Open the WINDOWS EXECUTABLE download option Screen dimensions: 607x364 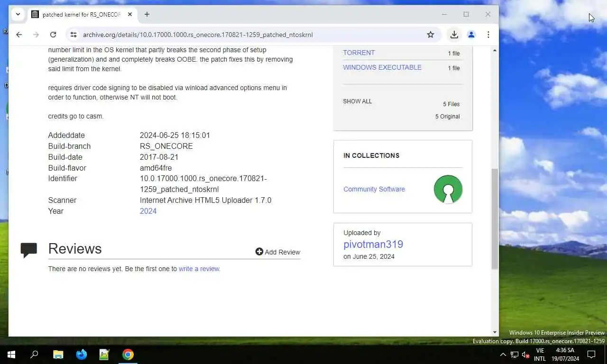click(x=382, y=67)
